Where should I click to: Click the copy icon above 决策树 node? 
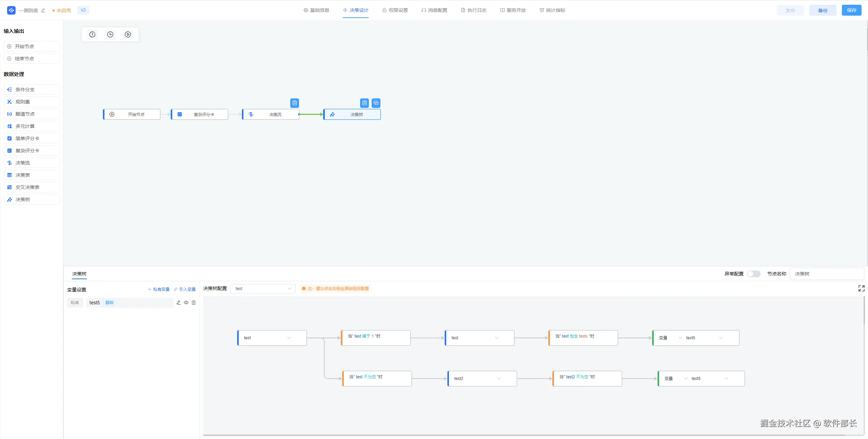click(x=376, y=103)
